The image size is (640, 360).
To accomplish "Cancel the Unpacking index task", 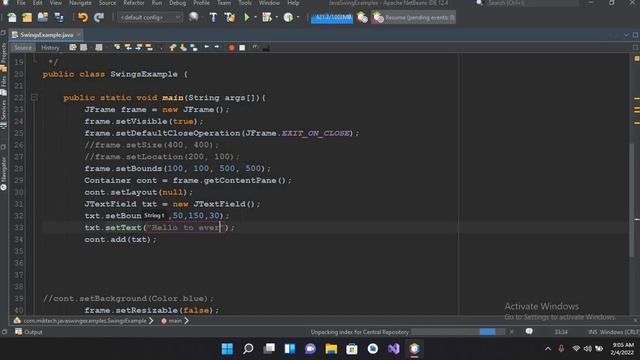I will pos(511,332).
